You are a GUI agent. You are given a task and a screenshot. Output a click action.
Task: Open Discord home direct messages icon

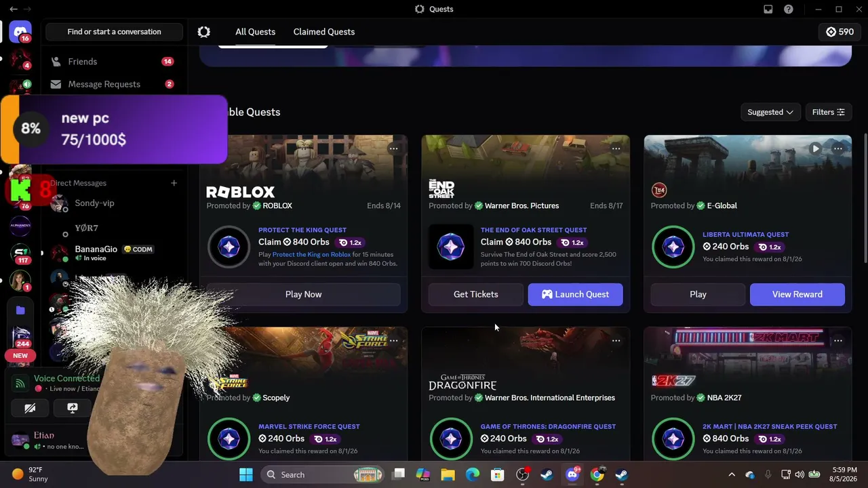coord(20,32)
